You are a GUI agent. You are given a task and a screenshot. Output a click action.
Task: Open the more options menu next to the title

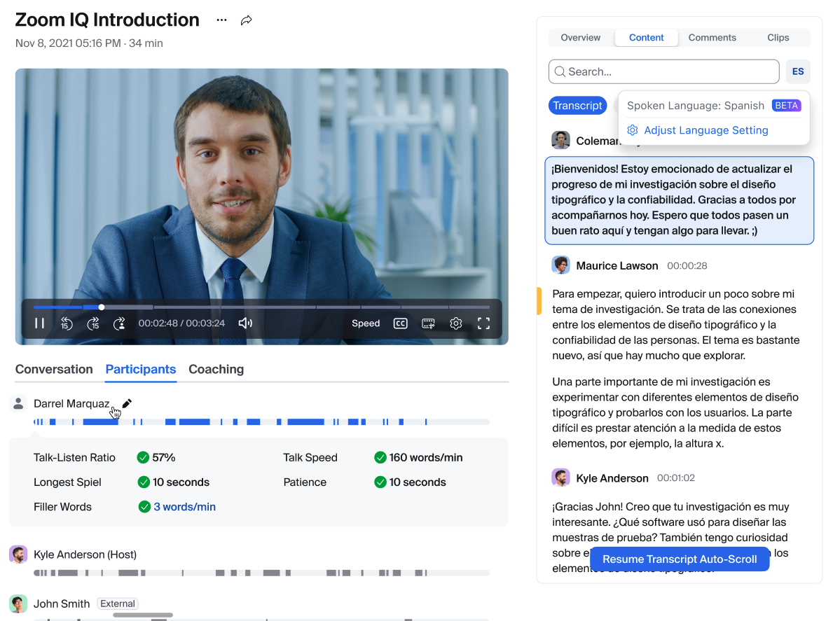(x=221, y=20)
